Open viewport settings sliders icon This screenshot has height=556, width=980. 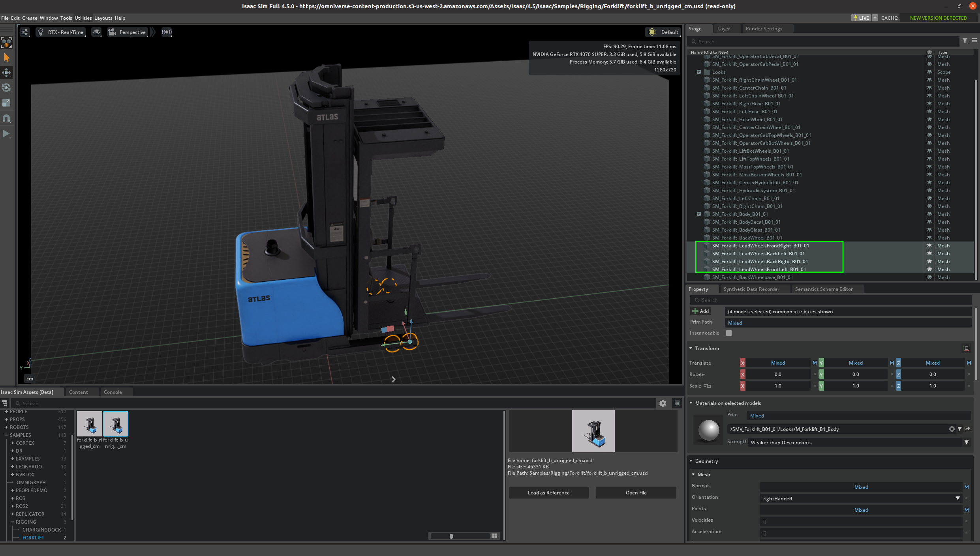(25, 32)
